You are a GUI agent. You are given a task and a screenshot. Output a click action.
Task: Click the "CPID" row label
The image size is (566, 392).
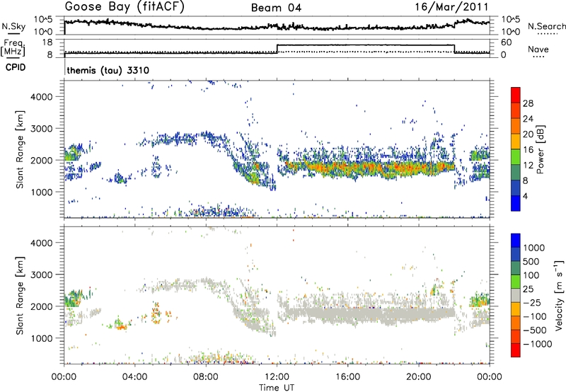(x=16, y=67)
